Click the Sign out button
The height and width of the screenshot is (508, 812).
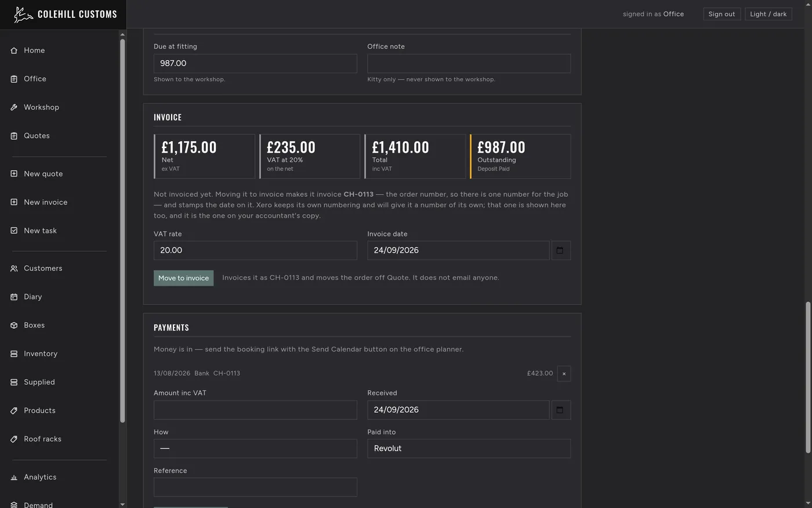(x=722, y=14)
